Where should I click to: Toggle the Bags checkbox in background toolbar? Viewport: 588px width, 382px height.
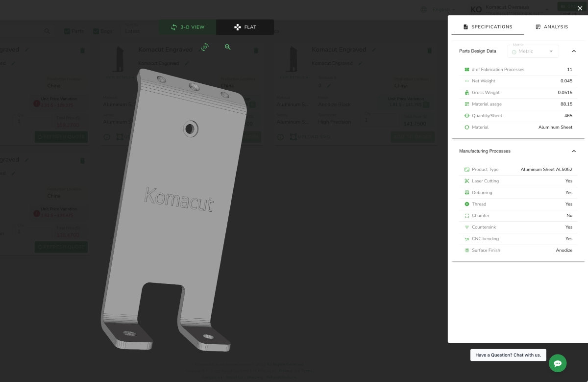[96, 31]
